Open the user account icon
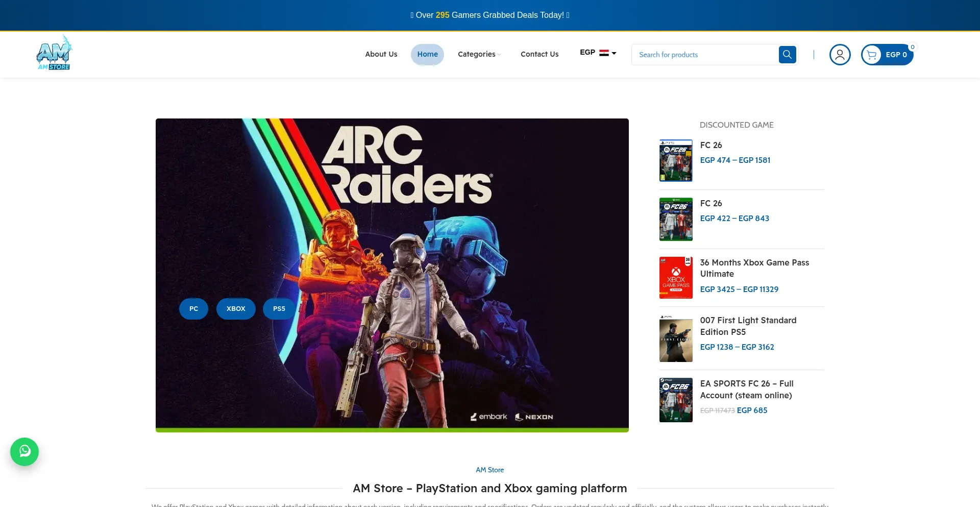This screenshot has width=980, height=507. pyautogui.click(x=840, y=55)
